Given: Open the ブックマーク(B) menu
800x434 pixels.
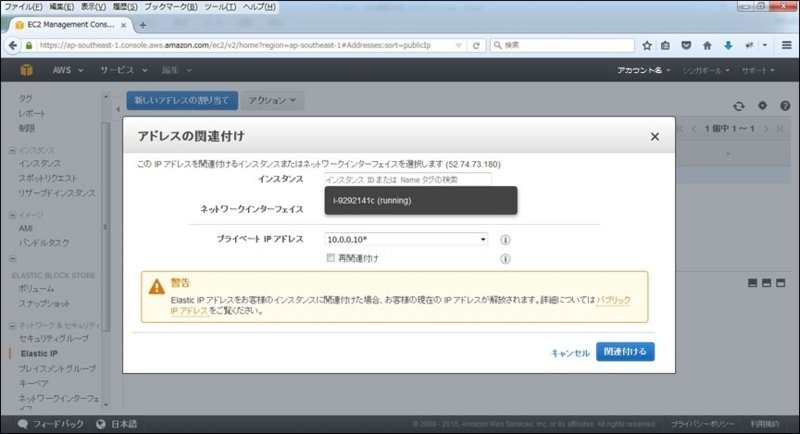Looking at the screenshot, I should [x=171, y=6].
